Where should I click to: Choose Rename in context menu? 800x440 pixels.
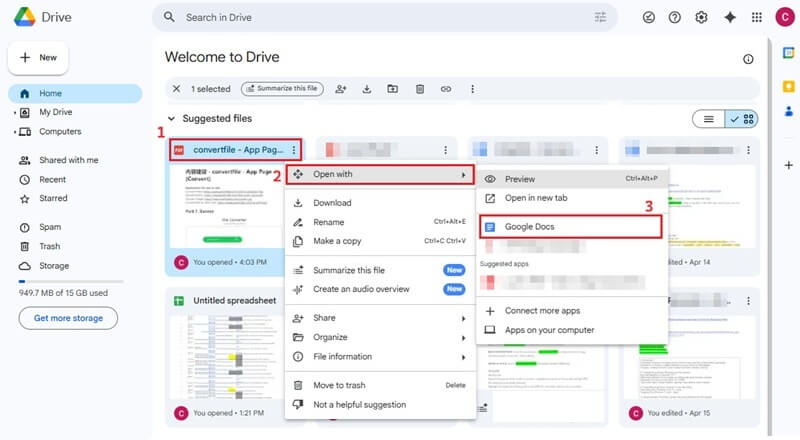tap(380, 222)
